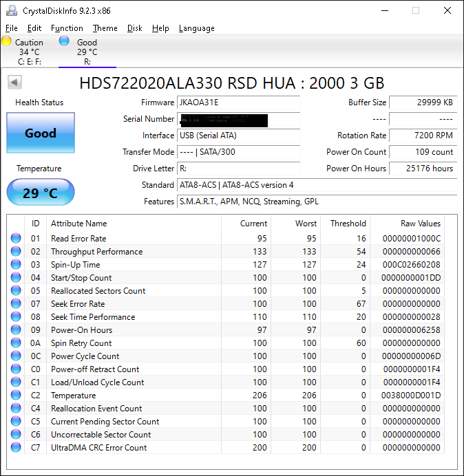
Task: Click status orb for Seek Time Performance
Action: (x=16, y=316)
